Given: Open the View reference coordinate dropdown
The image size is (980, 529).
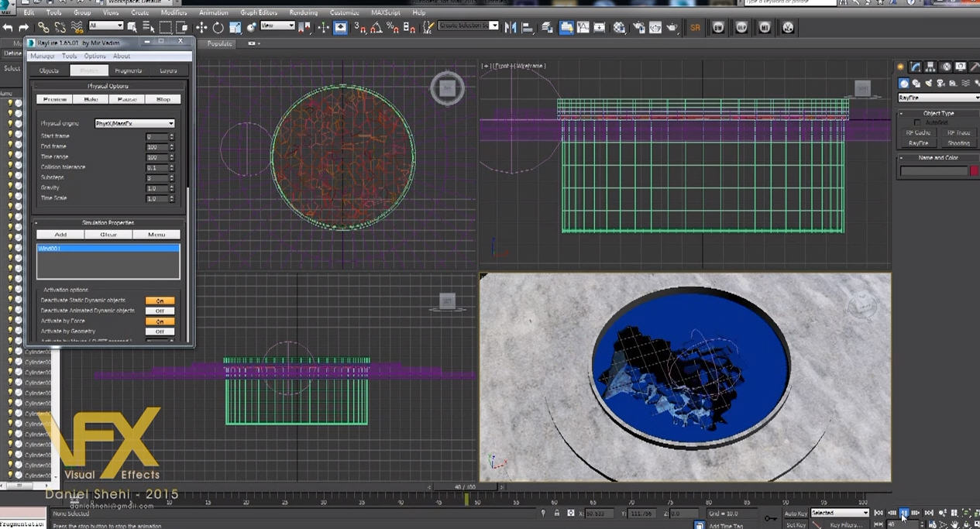Looking at the screenshot, I should point(277,26).
